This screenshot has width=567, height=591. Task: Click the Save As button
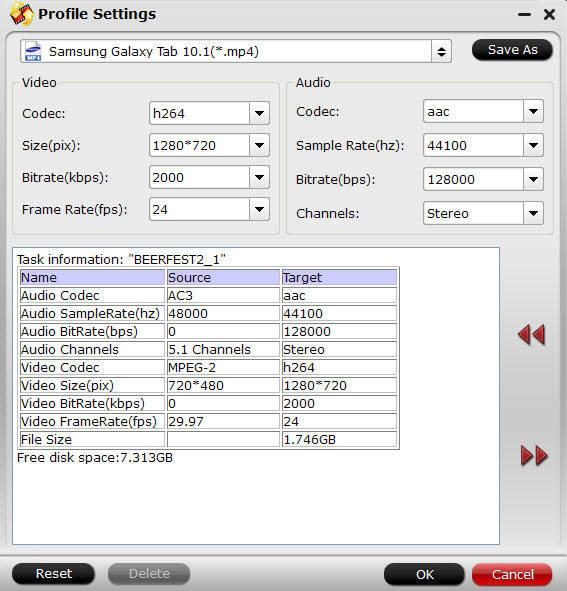[x=512, y=50]
